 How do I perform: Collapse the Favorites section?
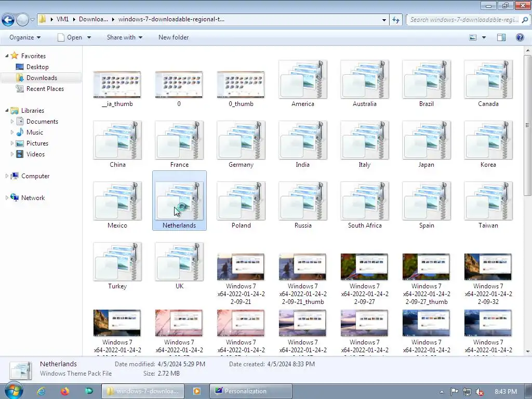[x=7, y=56]
